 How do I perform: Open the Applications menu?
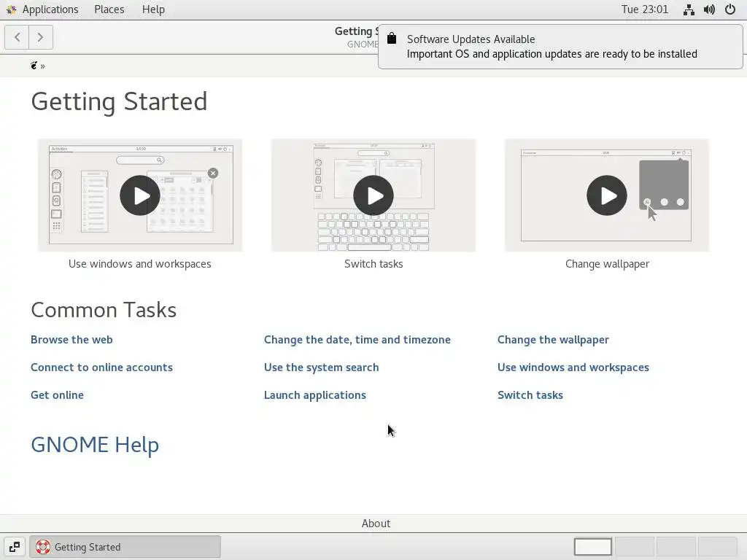50,9
